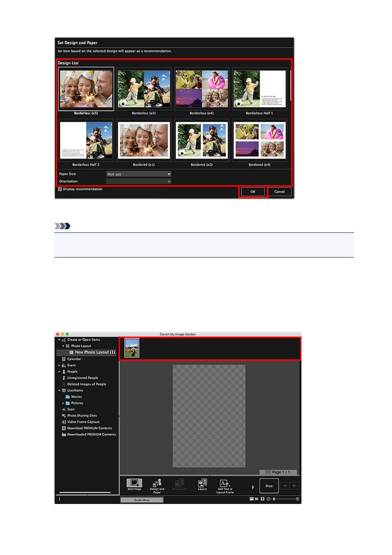Collapse the UserName tree node
This screenshot has height=555, width=392.
pyautogui.click(x=59, y=390)
